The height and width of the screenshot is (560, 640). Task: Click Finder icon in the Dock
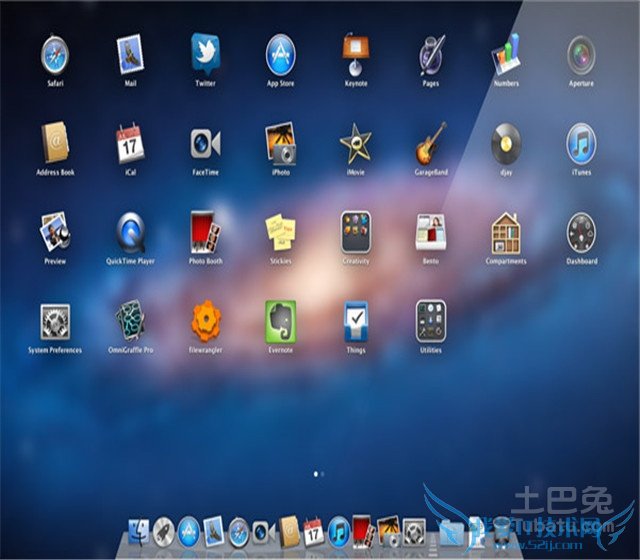(139, 530)
